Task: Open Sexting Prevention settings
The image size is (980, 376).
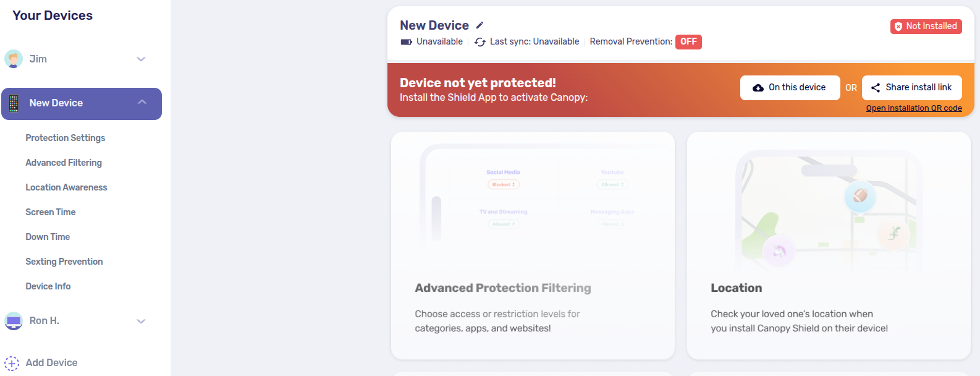Action: [64, 262]
